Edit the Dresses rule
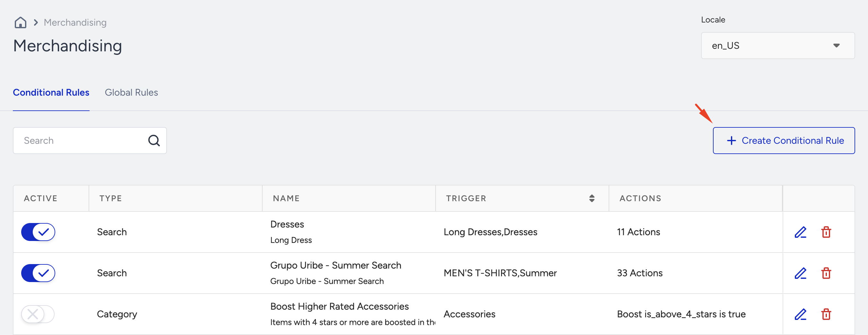 [x=800, y=232]
